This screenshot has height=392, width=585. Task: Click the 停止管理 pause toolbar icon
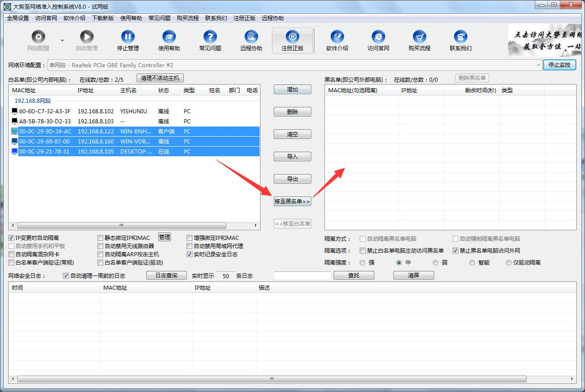(128, 37)
